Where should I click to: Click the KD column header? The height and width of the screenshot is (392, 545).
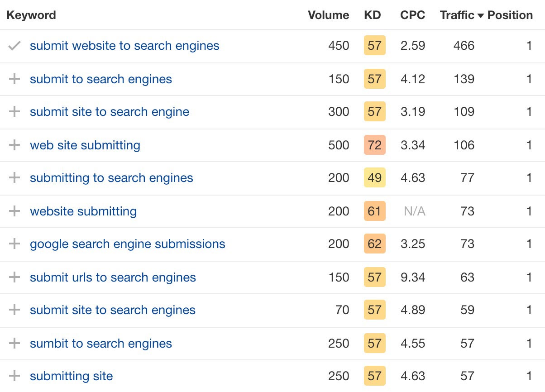click(x=373, y=15)
